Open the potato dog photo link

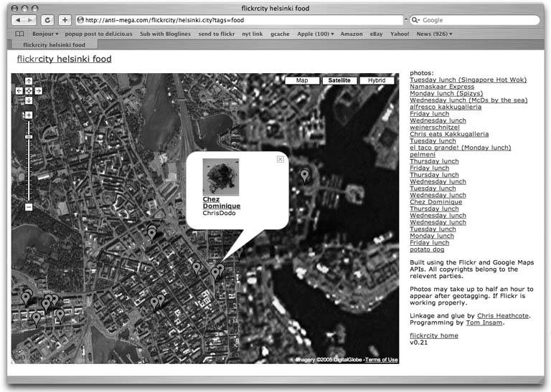[x=428, y=249]
